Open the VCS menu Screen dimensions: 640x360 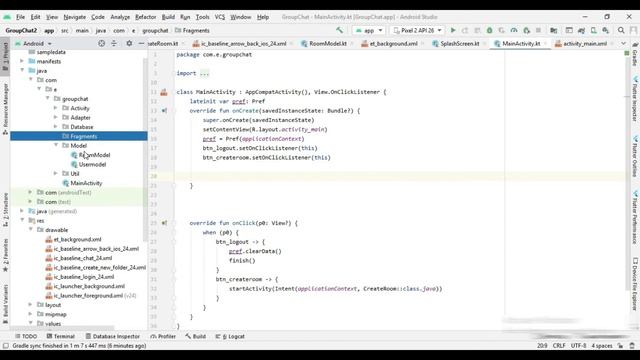pyautogui.click(x=220, y=17)
